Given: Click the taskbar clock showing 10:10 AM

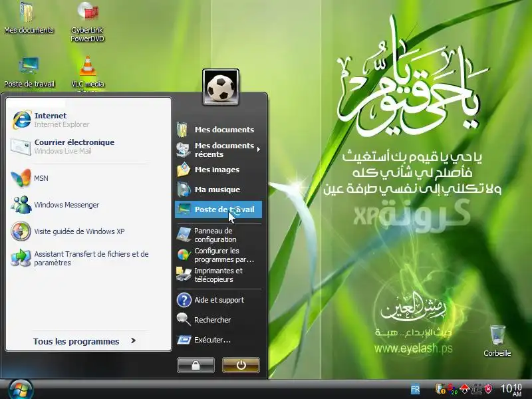Looking at the screenshot, I should click(x=511, y=389).
